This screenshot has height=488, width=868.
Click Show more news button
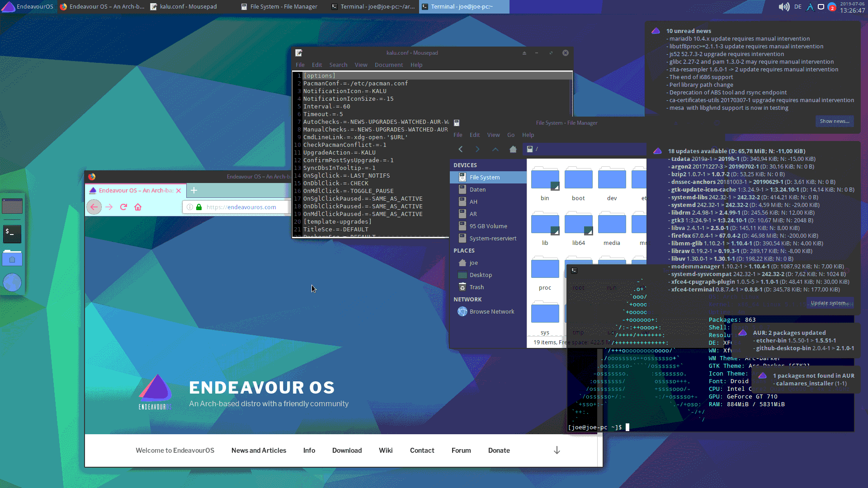(x=835, y=121)
